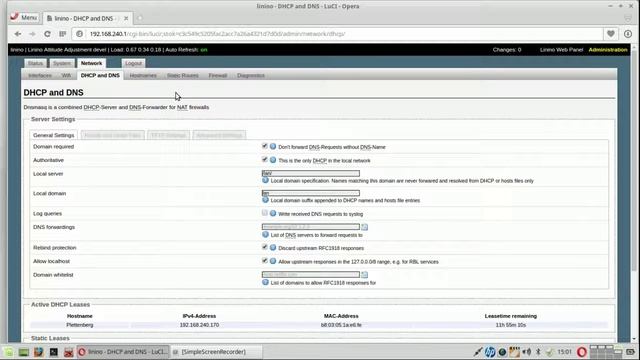Open the Linino Web Panel link
The height and width of the screenshot is (360, 640).
(561, 50)
